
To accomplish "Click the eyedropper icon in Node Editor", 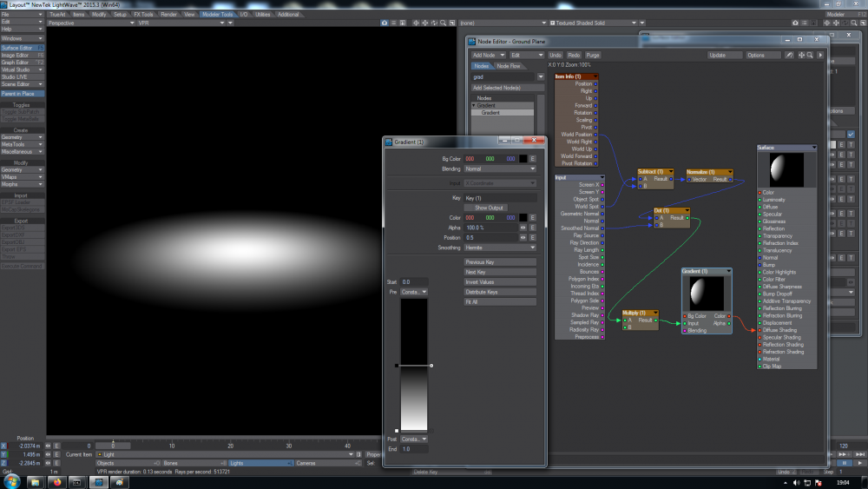I will [789, 55].
